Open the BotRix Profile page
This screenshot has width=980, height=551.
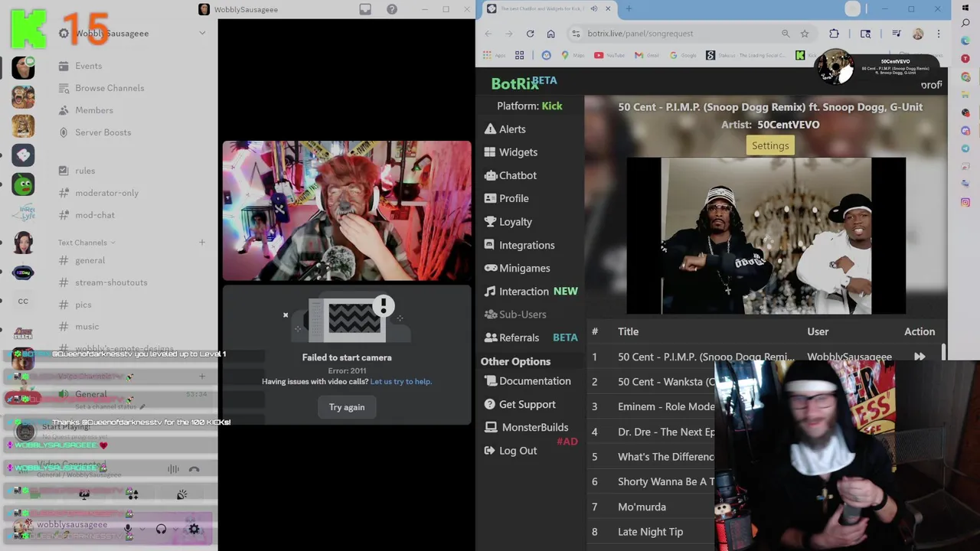point(507,198)
